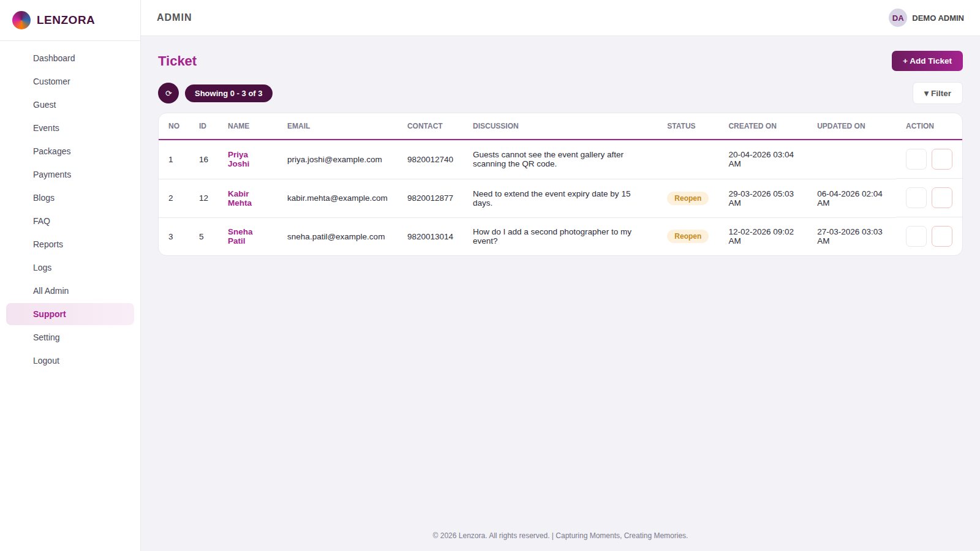Click first blank action button in Sneha Patil row
This screenshot has height=551, width=980.
click(916, 236)
